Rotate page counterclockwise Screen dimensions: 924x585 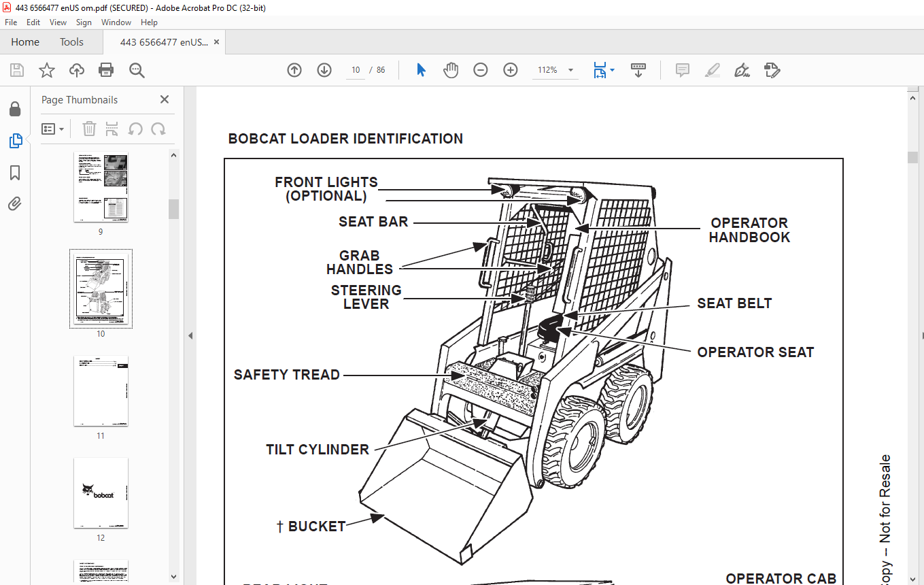pyautogui.click(x=135, y=129)
